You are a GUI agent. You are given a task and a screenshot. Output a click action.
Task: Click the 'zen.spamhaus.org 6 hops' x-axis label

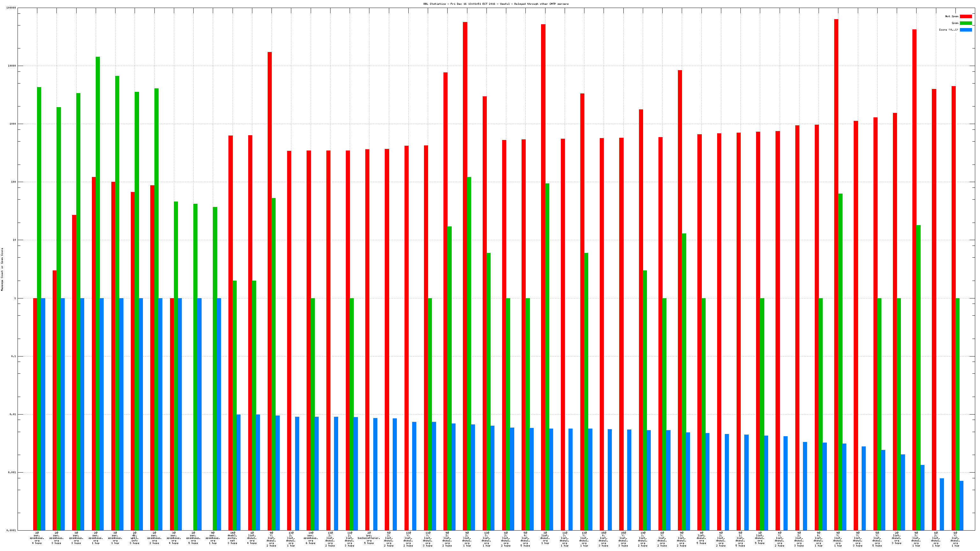(310, 538)
